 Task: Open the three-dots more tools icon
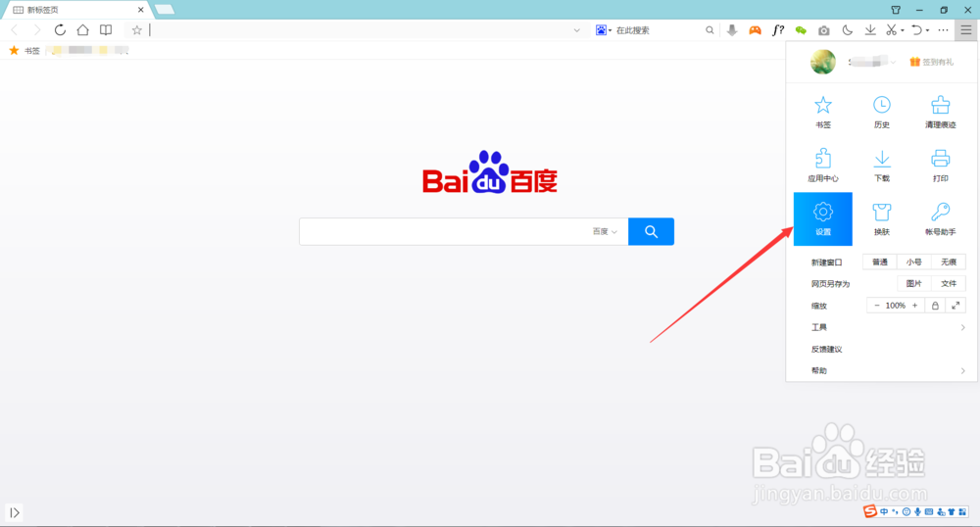tap(943, 30)
